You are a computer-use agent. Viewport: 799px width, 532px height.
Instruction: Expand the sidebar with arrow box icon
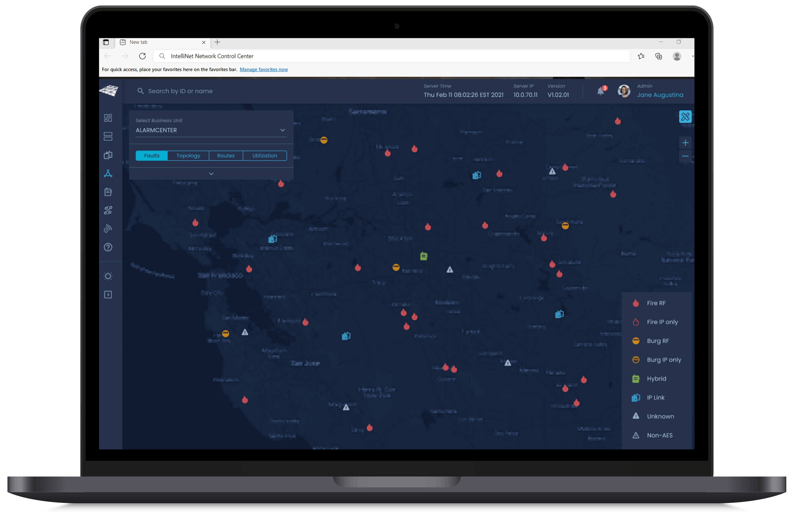tap(108, 295)
